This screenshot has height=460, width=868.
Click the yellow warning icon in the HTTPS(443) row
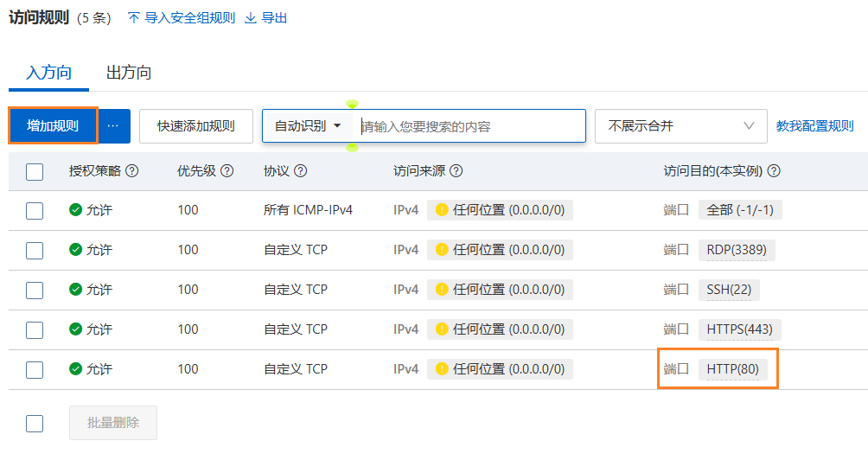coord(442,329)
